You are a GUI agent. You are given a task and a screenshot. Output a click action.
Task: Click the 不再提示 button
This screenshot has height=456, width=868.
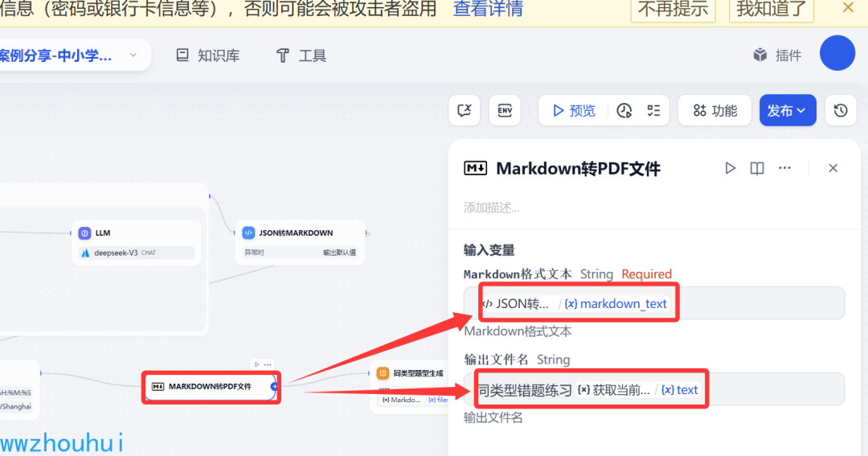tap(673, 9)
